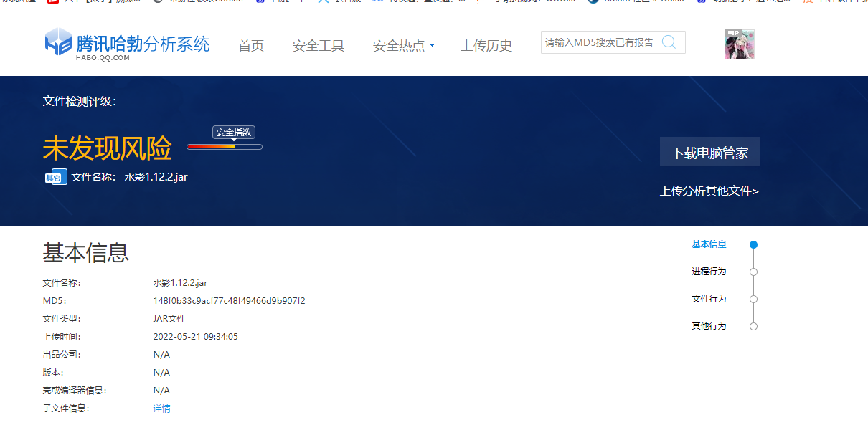Select the 基本信息 navigation dot
This screenshot has width=868, height=440.
click(x=753, y=244)
